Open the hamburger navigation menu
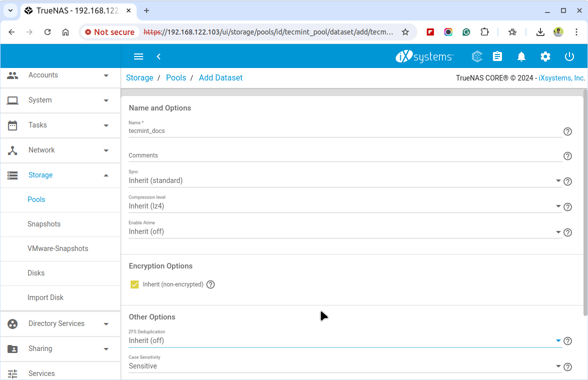The image size is (588, 380). [x=139, y=56]
